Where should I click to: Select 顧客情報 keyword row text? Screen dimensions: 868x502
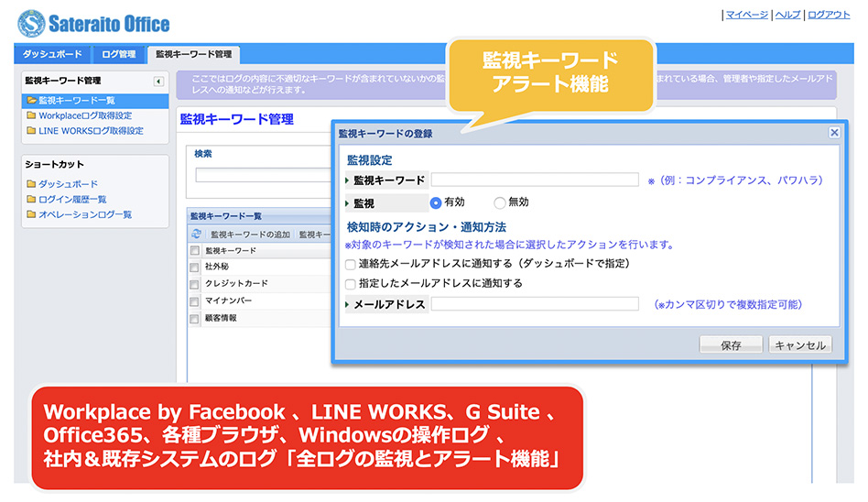(221, 318)
